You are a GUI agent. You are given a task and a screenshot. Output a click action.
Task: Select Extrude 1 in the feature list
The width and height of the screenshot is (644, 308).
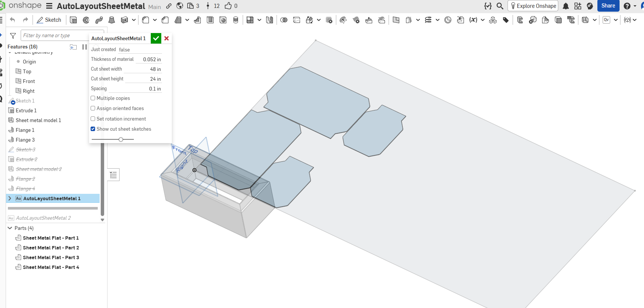tap(26, 110)
